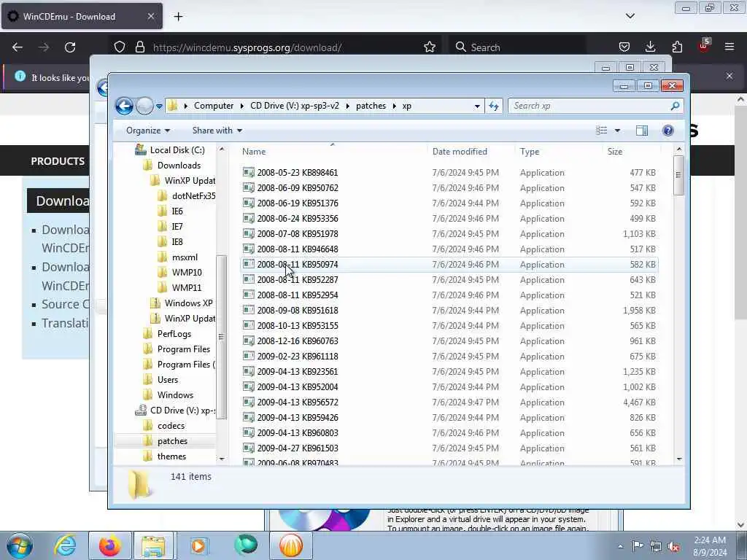The height and width of the screenshot is (560, 747).
Task: Bookmark this page with the star
Action: [x=429, y=47]
